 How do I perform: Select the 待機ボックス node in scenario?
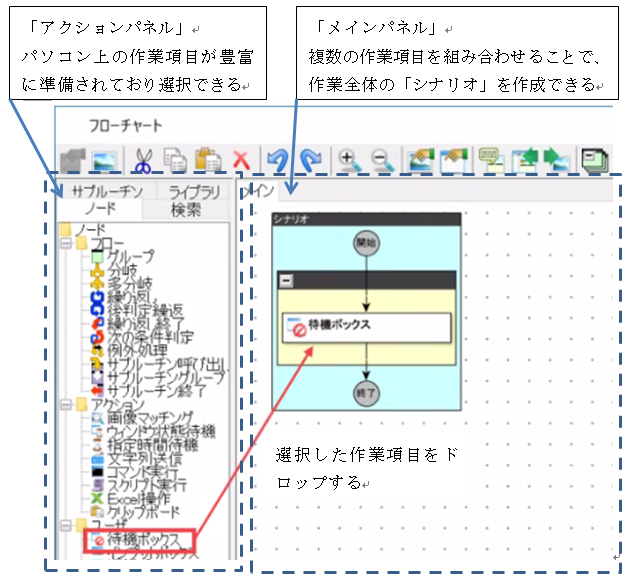[x=367, y=327]
